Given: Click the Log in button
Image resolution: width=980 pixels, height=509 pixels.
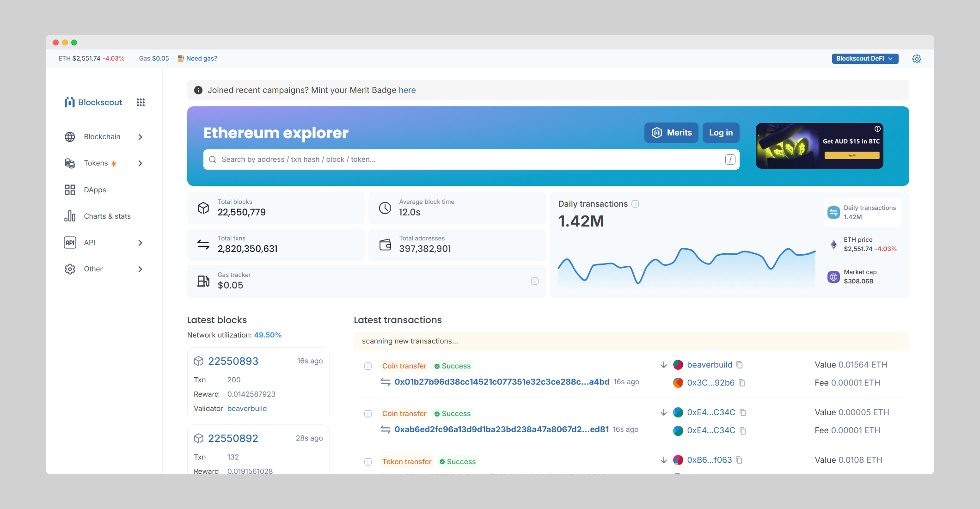Looking at the screenshot, I should [x=721, y=133].
